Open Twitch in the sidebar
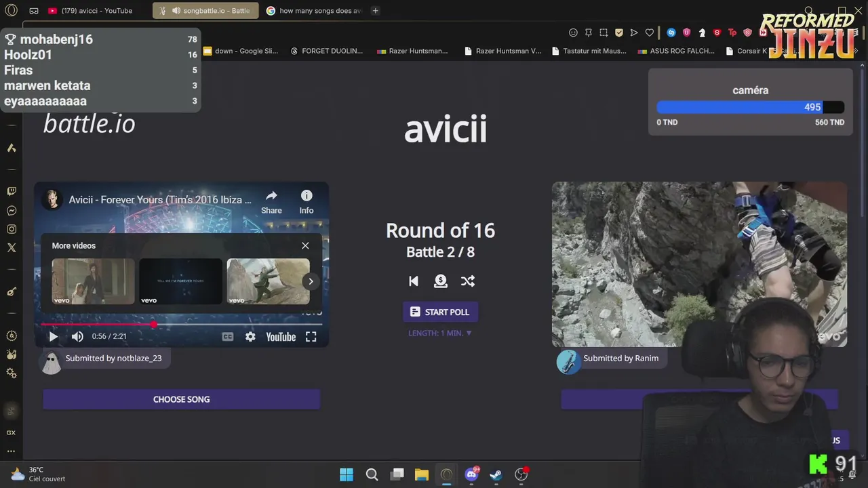 (x=12, y=192)
